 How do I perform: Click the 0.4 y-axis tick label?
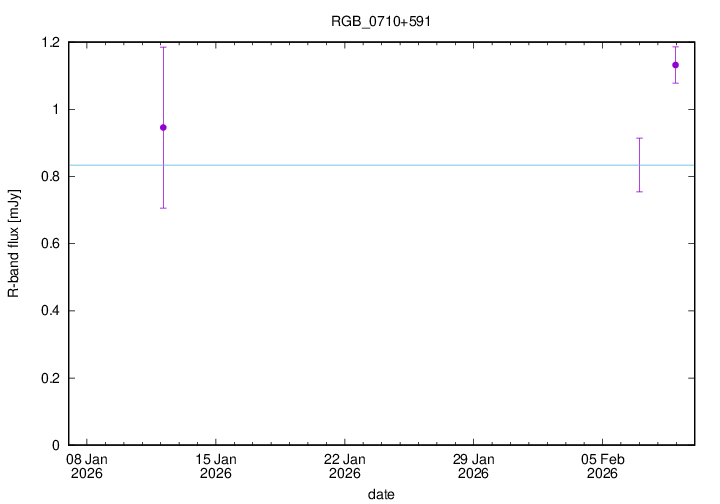click(x=49, y=311)
